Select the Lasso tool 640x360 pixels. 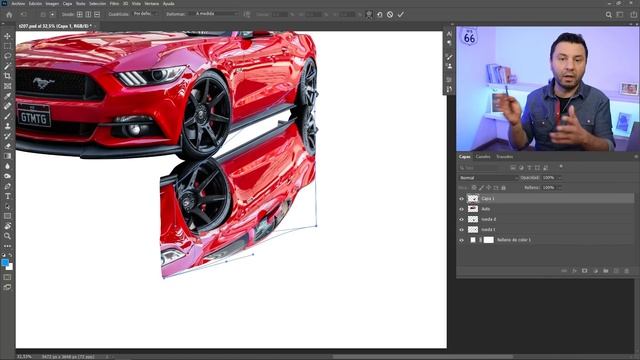click(7, 56)
